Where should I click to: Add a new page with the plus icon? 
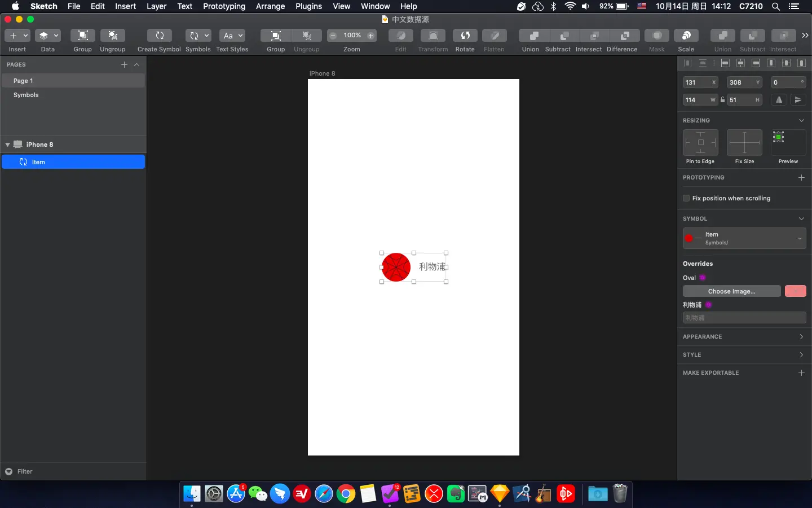(124, 64)
